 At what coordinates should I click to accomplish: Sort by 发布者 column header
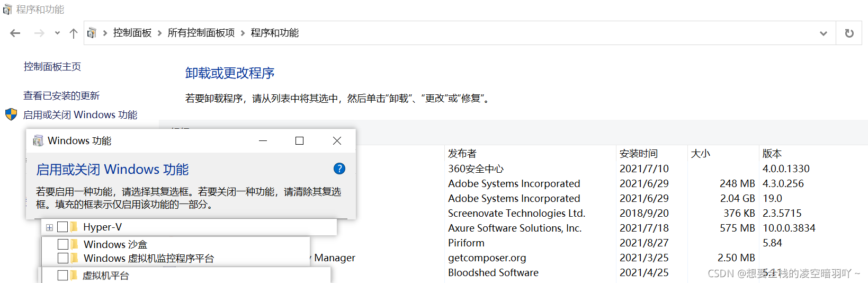click(462, 154)
